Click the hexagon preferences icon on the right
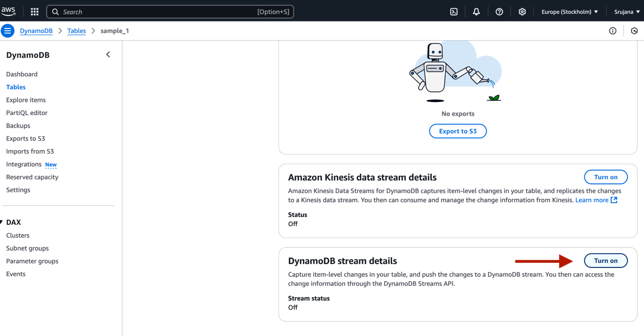 click(634, 31)
